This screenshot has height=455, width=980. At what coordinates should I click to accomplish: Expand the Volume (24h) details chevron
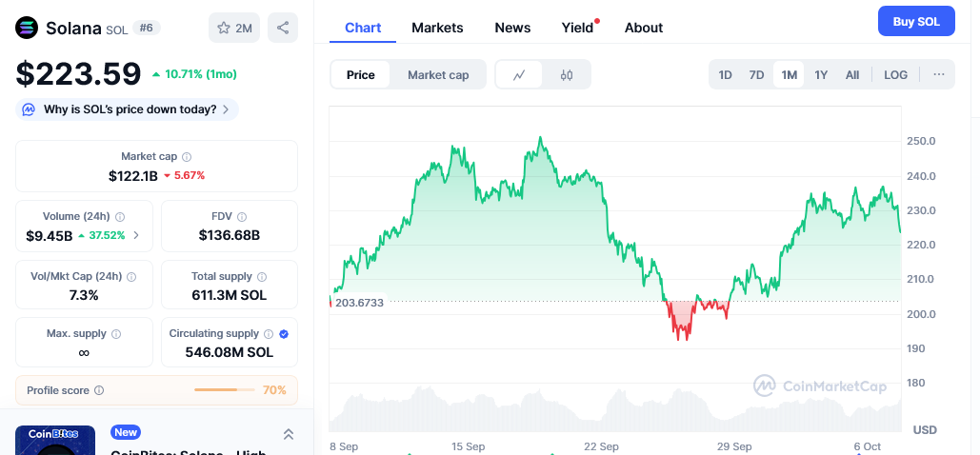(x=136, y=235)
